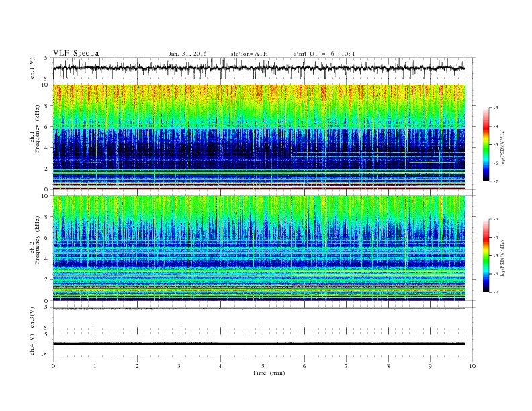Screen dimensions: 532x411
Task: Click the time axis tick label "4"
Action: tap(220, 366)
